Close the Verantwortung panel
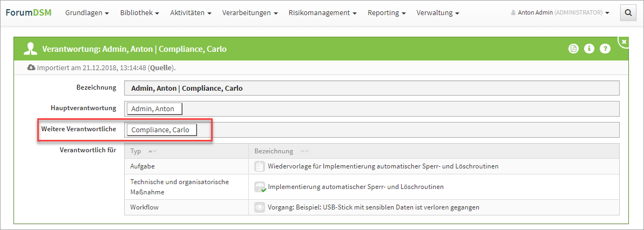The image size is (644, 230). [x=624, y=42]
